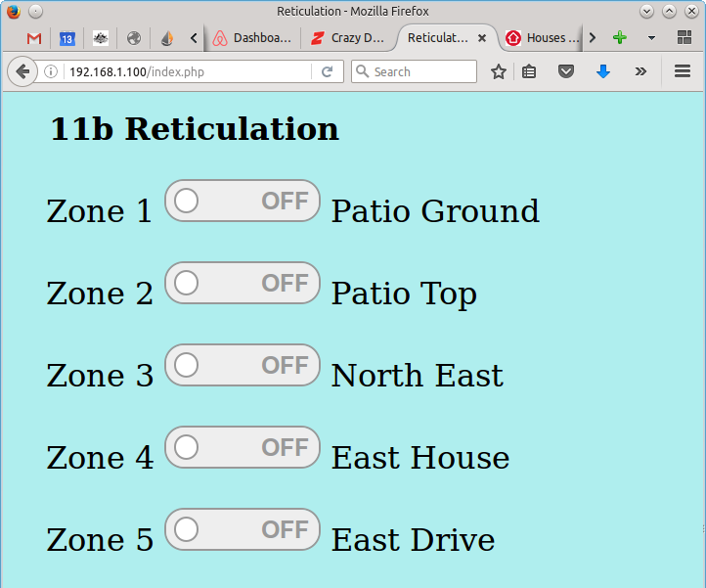
Task: Open the globe pinned tab
Action: pyautogui.click(x=133, y=38)
